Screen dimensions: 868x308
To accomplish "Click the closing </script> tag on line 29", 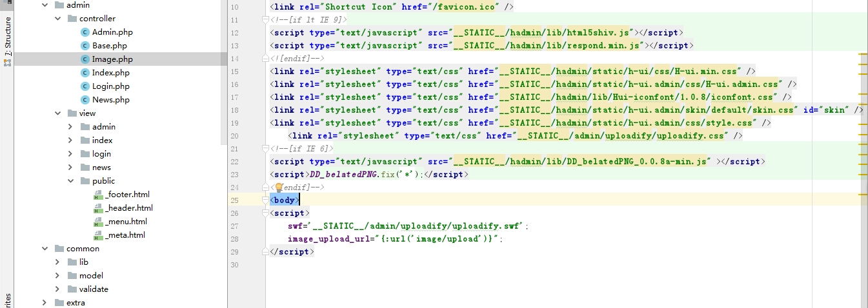I will [x=292, y=252].
